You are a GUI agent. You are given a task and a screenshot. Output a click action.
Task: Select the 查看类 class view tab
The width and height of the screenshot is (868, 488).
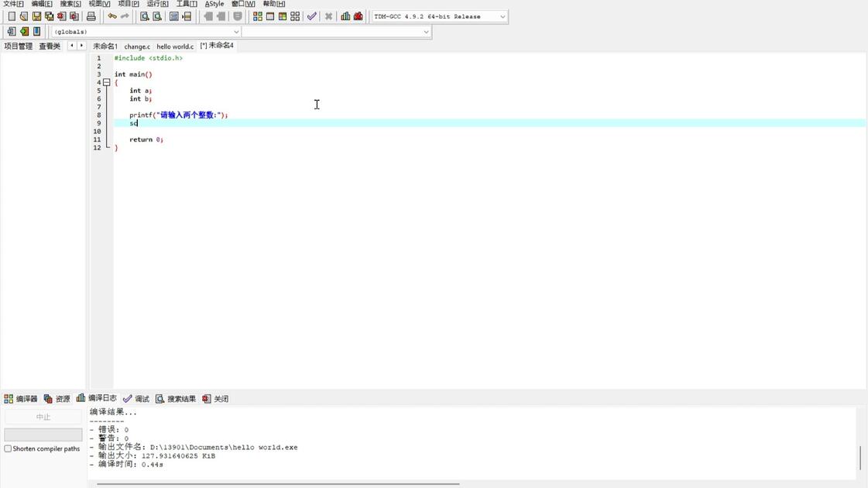click(x=50, y=46)
